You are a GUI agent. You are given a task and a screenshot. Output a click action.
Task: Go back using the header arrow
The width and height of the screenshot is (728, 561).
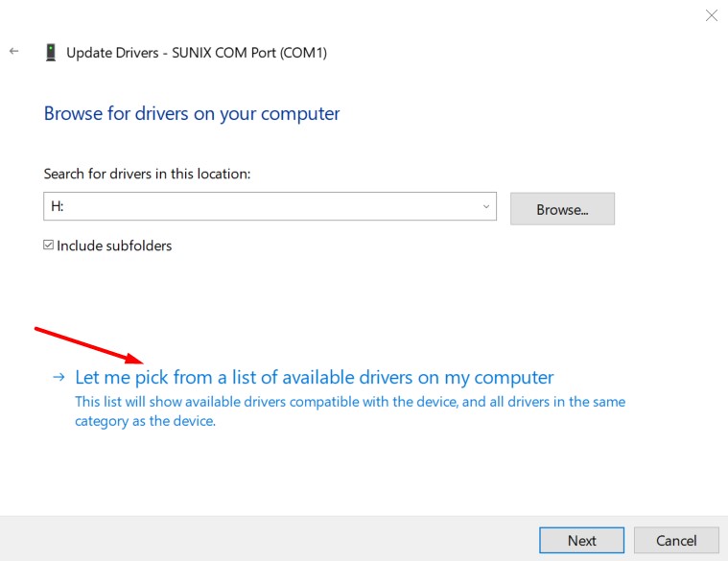coord(14,52)
